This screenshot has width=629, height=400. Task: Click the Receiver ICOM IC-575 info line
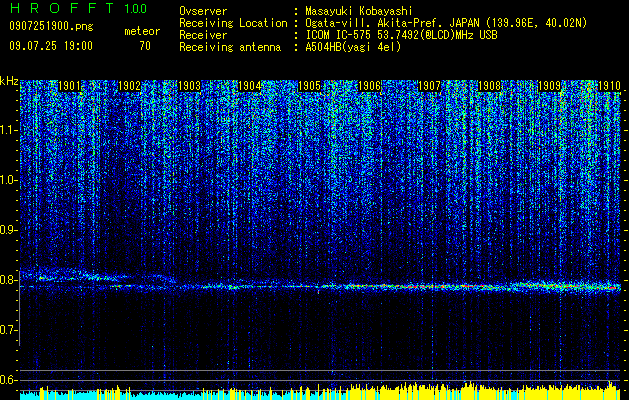click(x=338, y=35)
